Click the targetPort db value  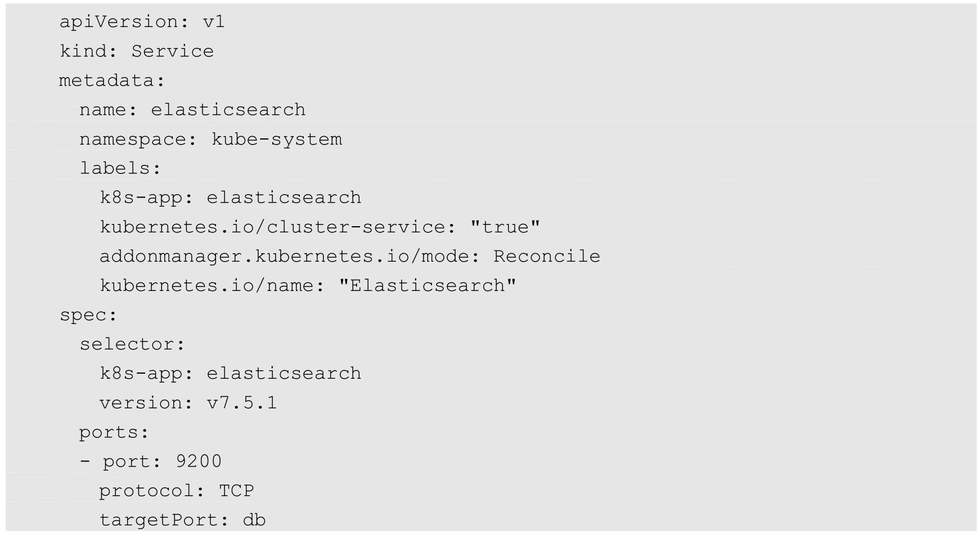tap(254, 520)
